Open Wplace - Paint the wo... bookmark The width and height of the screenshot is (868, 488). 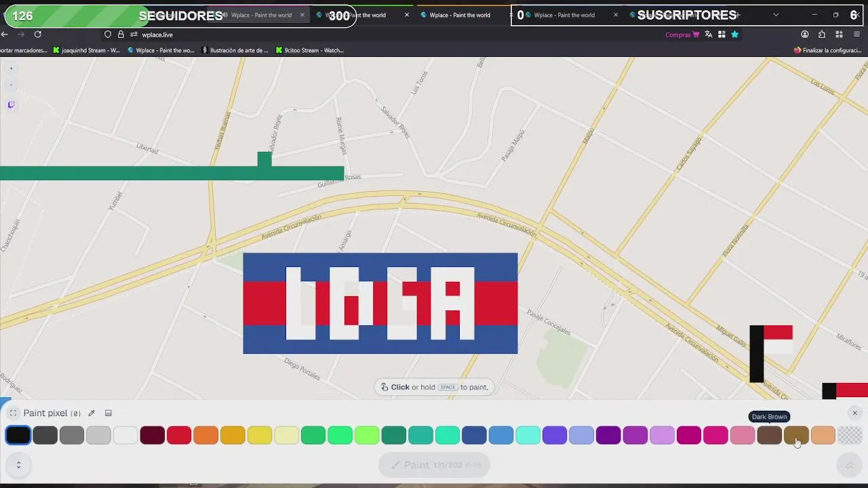coord(161,50)
